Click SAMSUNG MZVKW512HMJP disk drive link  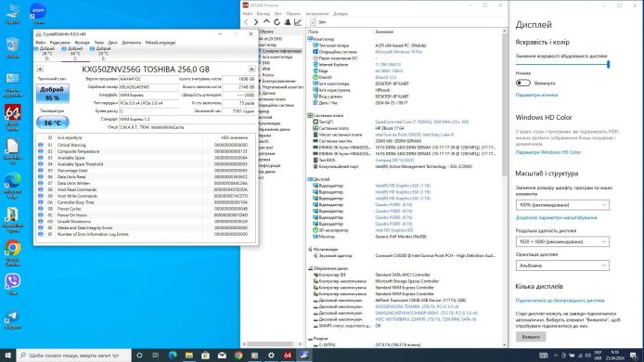[x=426, y=313]
